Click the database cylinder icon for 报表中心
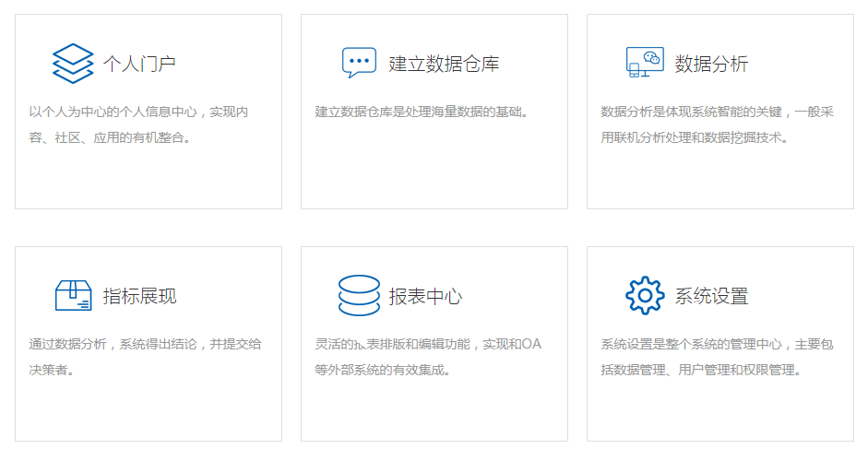The image size is (868, 449). [x=359, y=296]
